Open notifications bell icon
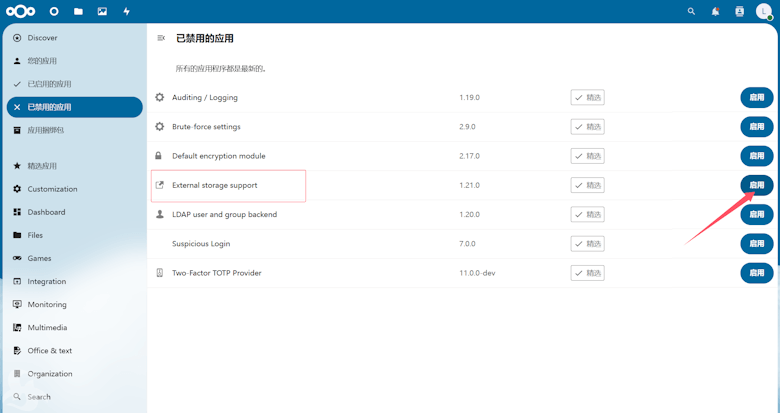780x413 pixels. (x=715, y=12)
